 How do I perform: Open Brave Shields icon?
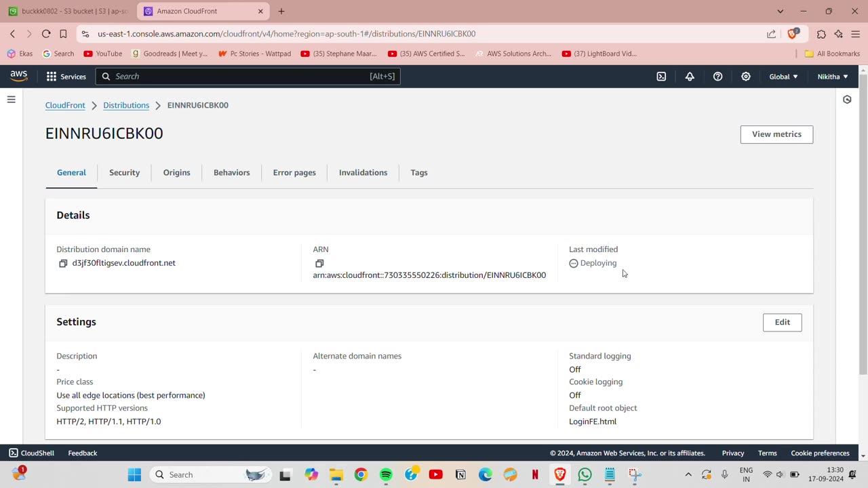(x=792, y=33)
